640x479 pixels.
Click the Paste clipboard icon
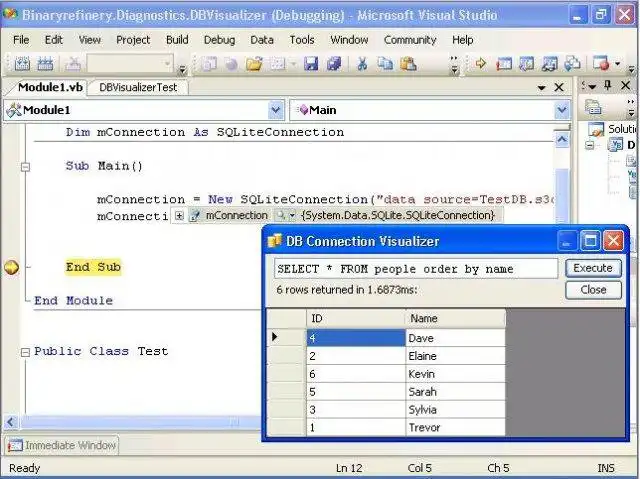click(408, 64)
